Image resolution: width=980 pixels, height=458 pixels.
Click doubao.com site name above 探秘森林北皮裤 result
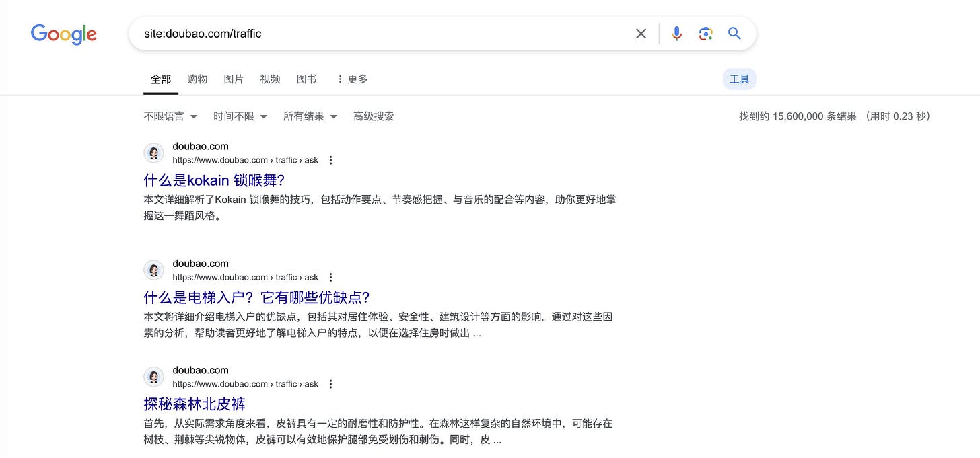coord(201,370)
